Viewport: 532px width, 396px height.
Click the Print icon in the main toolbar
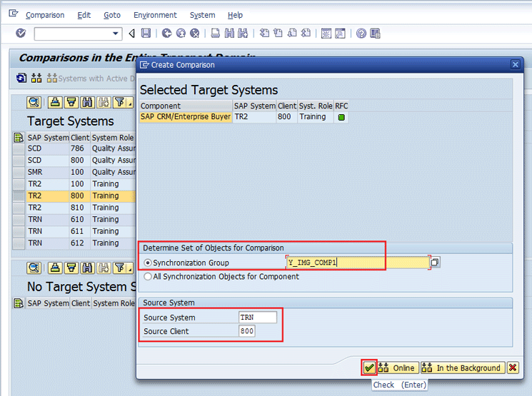[215, 34]
